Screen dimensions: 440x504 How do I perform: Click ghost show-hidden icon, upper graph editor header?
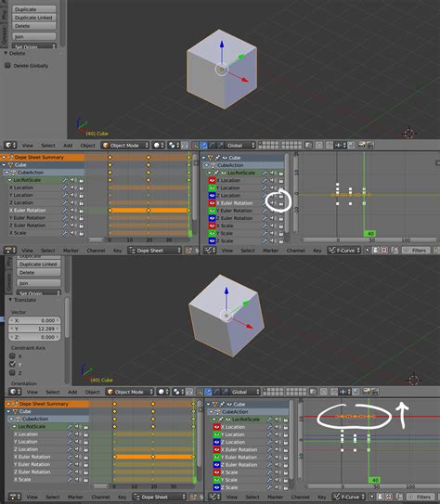376,250
